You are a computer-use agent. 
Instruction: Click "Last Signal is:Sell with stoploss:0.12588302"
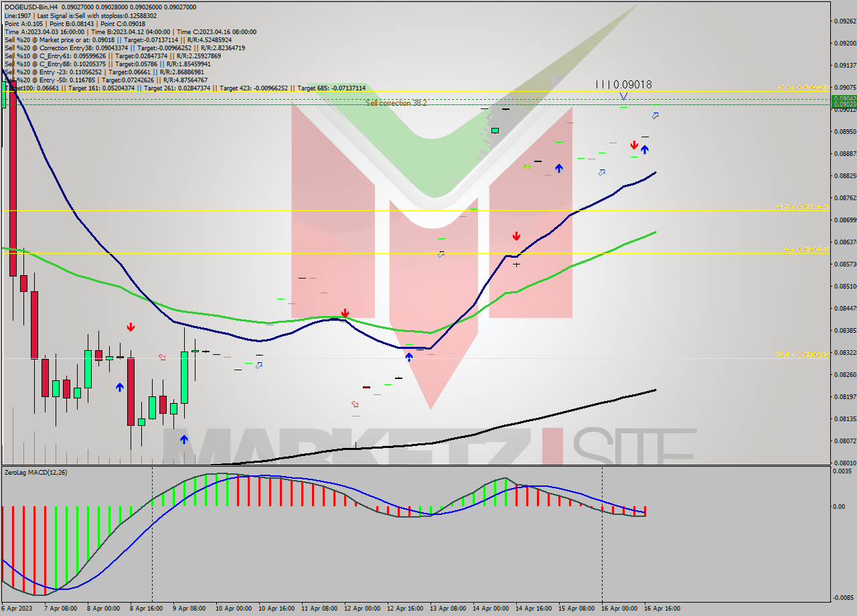(x=97, y=15)
